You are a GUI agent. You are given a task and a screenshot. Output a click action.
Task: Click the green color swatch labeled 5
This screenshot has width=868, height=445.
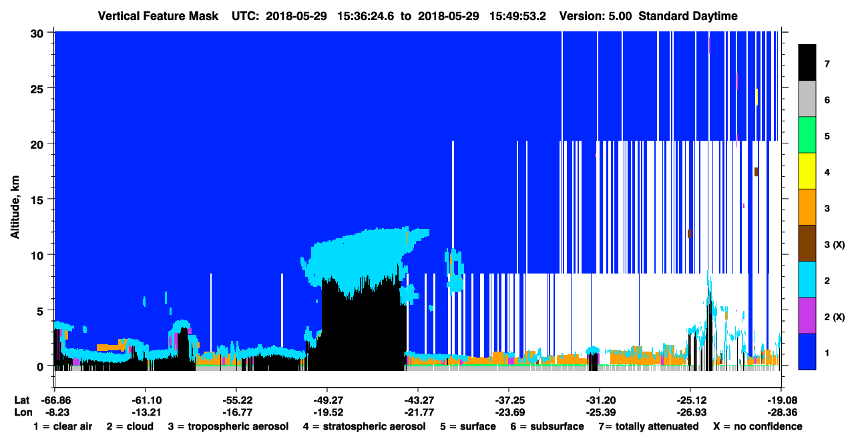click(x=807, y=135)
